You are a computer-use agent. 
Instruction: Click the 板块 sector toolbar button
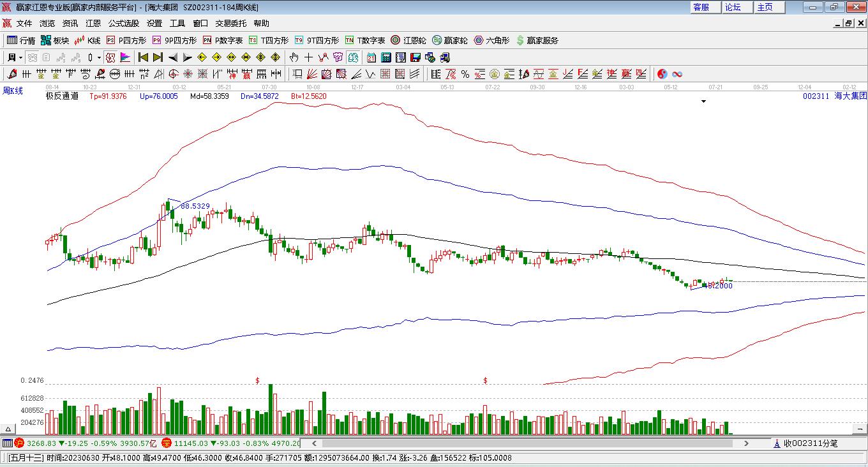click(x=55, y=40)
